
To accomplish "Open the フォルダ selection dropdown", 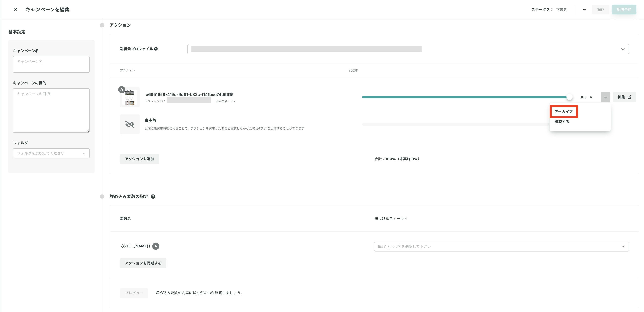I will pos(51,153).
